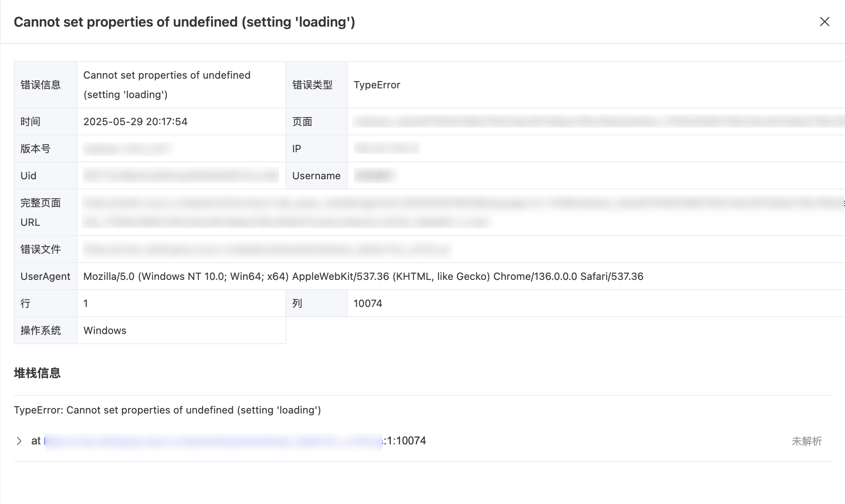845x504 pixels.
Task: Click the blurred IP address value
Action: (x=387, y=148)
